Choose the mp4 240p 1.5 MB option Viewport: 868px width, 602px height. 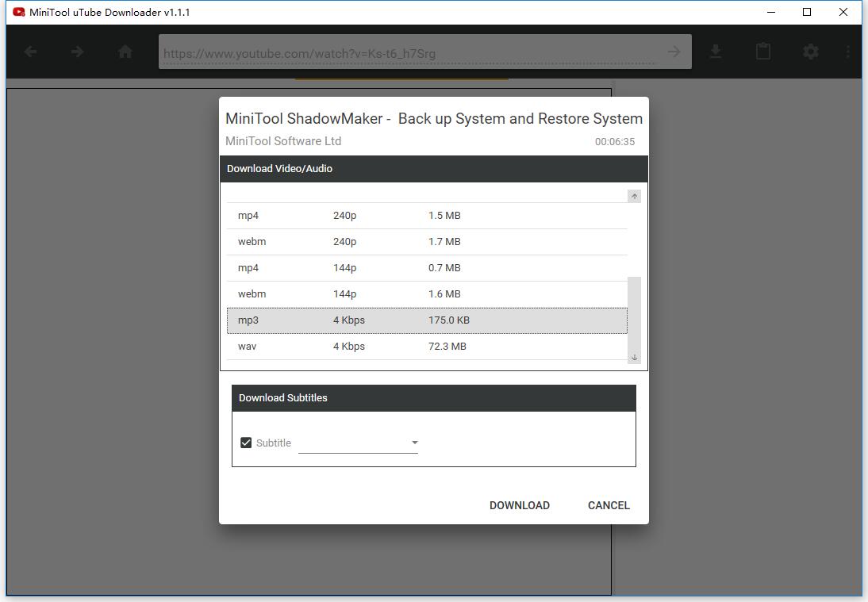[x=427, y=216]
